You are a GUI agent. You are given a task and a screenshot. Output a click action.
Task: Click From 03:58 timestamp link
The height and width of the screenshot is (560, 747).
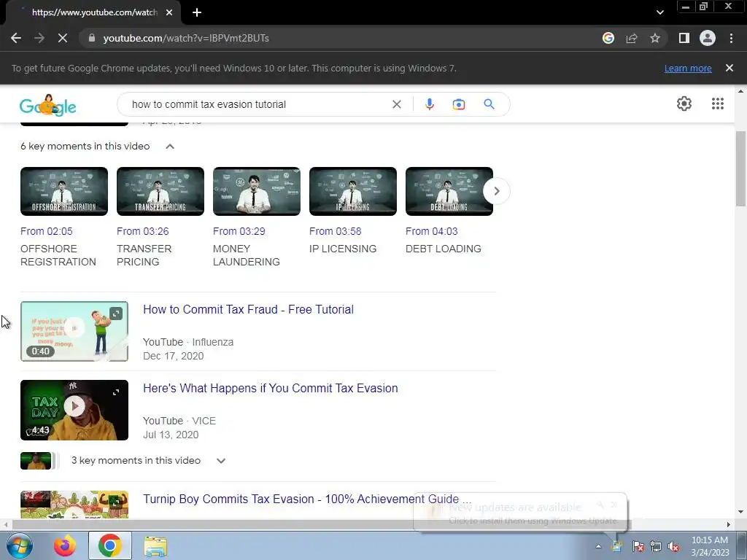pyautogui.click(x=336, y=231)
